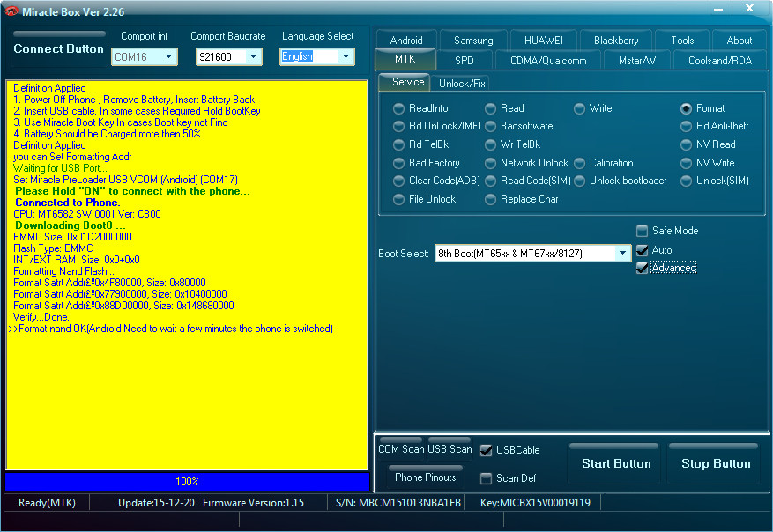Screen dimensions: 773x532
Task: Click the Miracle Box logo icon
Action: [x=11, y=11]
